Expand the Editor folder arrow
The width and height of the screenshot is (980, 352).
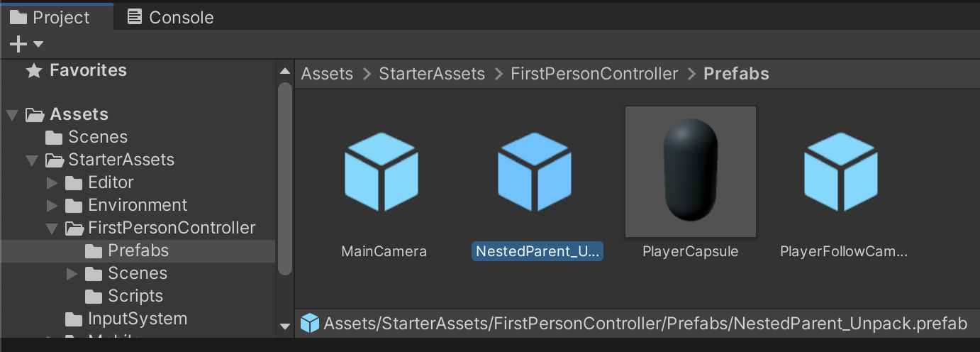point(52,183)
